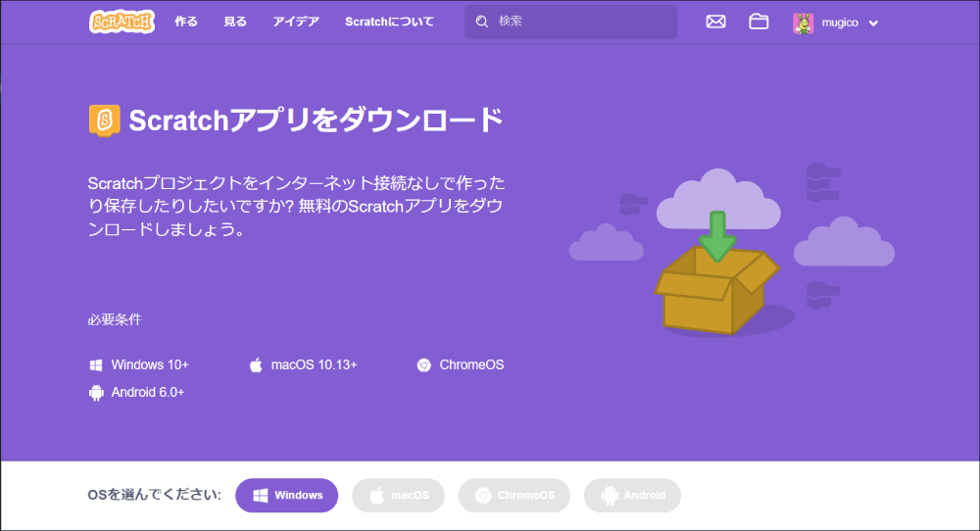Click the Windows logo next to Windows 10+
This screenshot has width=980, height=531.
coord(96,365)
